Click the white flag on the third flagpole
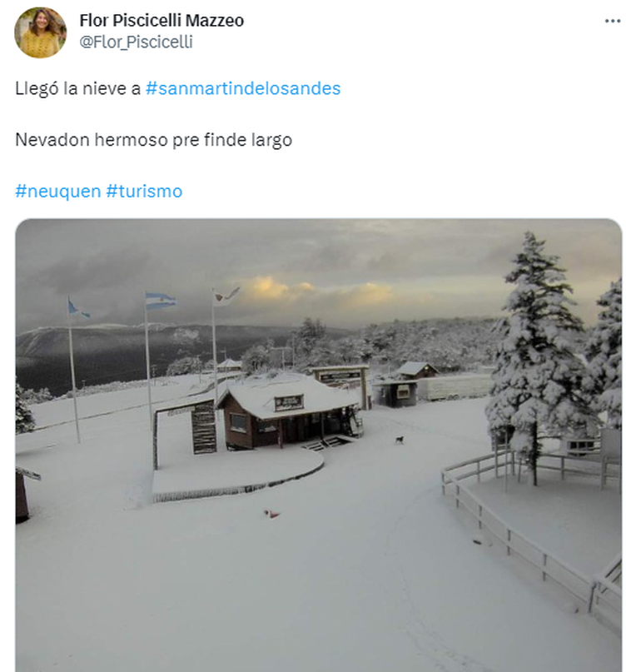The height and width of the screenshot is (672, 641). click(226, 296)
